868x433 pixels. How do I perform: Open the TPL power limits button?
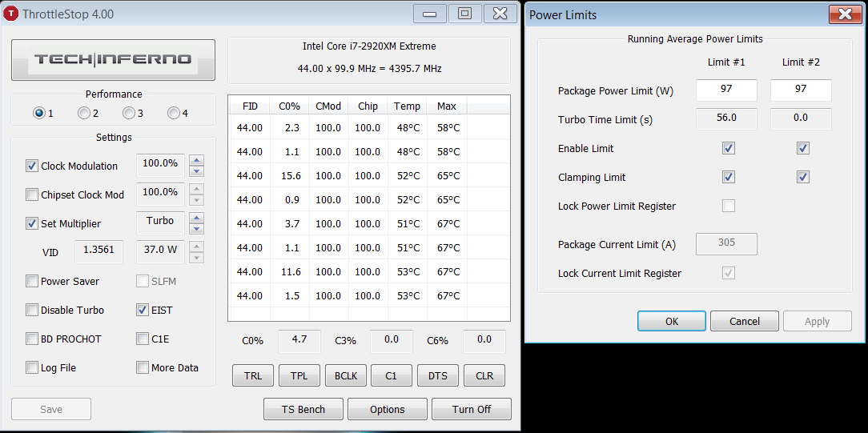point(299,377)
